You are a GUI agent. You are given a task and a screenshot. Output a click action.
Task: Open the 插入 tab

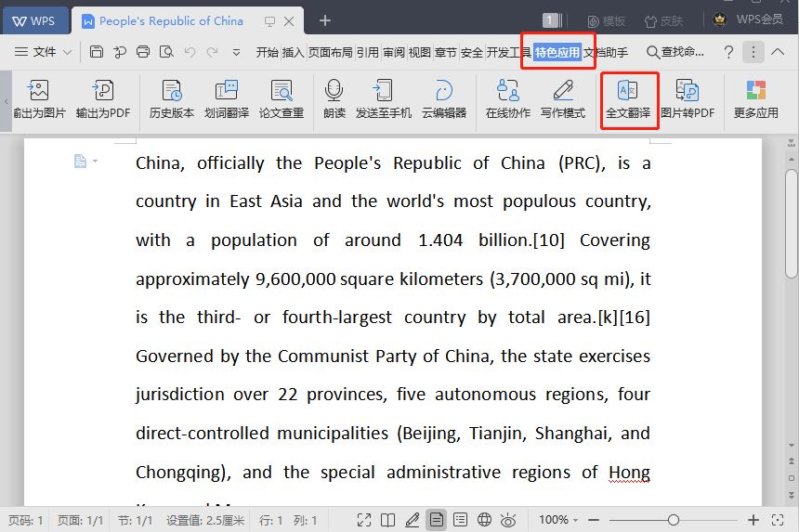(x=293, y=52)
